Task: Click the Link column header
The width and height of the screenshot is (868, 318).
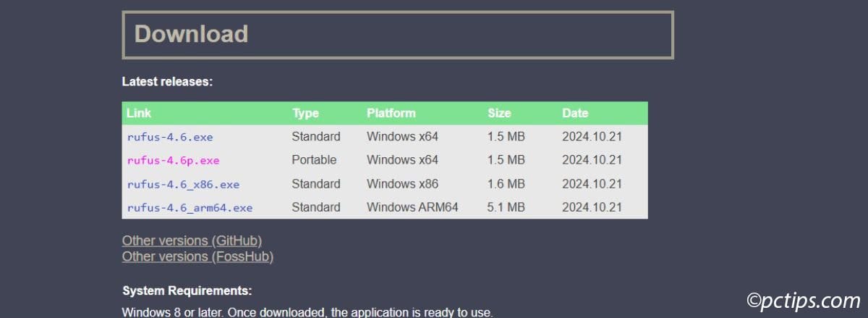Action: click(x=139, y=113)
